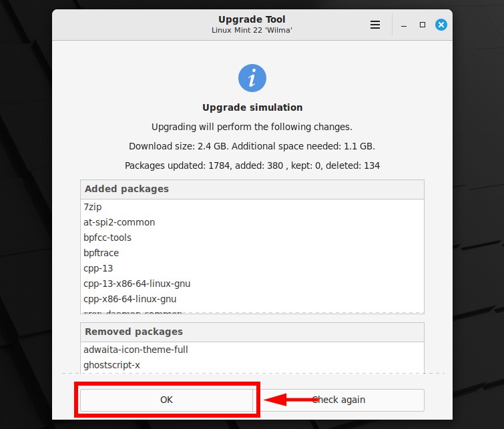The width and height of the screenshot is (504, 429).
Task: Select cpp-x86-64-linux-gnu package row
Action: (x=252, y=299)
